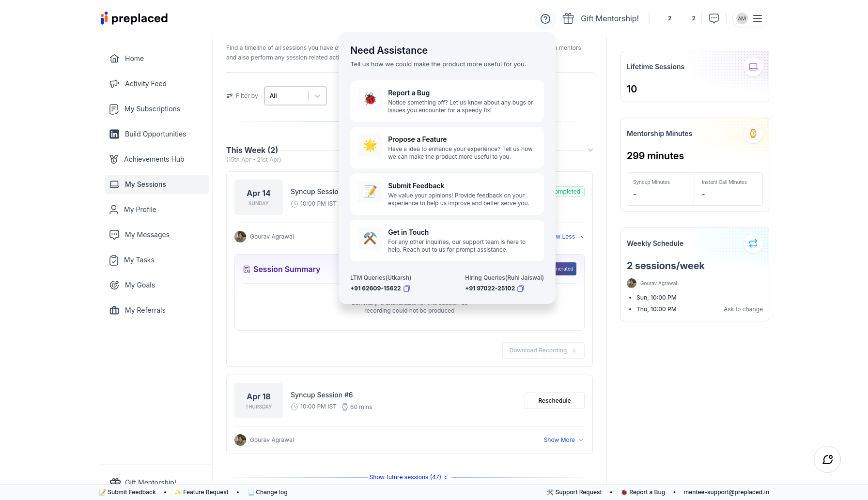Collapse the This Week section chevron
This screenshot has height=500, width=868.
point(590,150)
